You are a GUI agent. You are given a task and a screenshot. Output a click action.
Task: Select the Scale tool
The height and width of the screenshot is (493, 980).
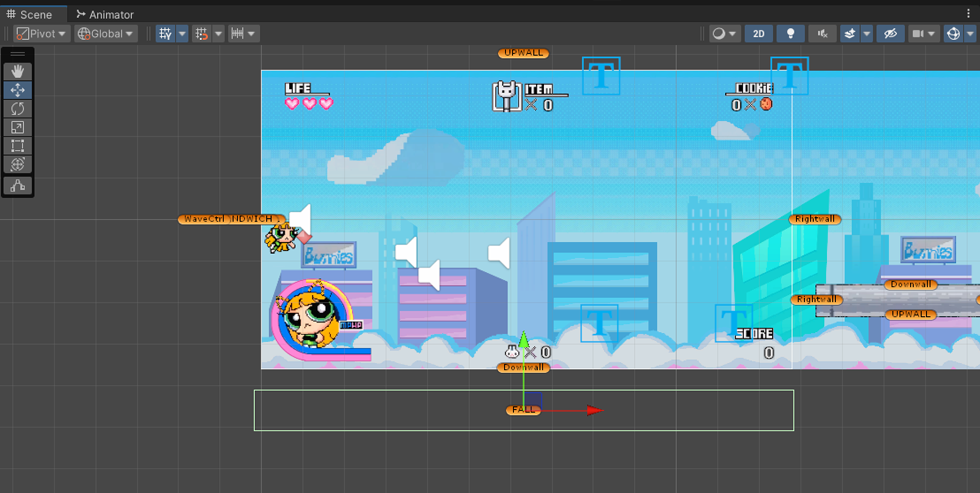[x=18, y=127]
